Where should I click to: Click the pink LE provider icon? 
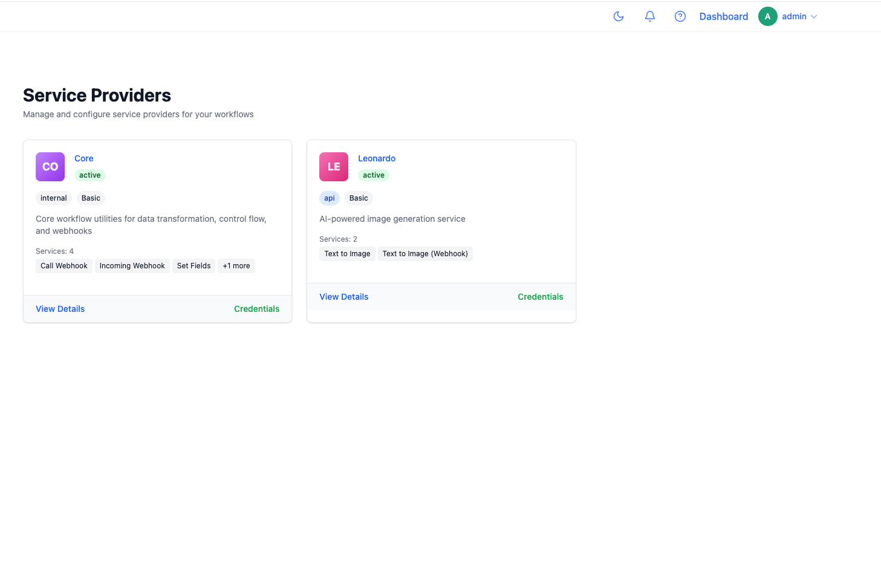(334, 167)
